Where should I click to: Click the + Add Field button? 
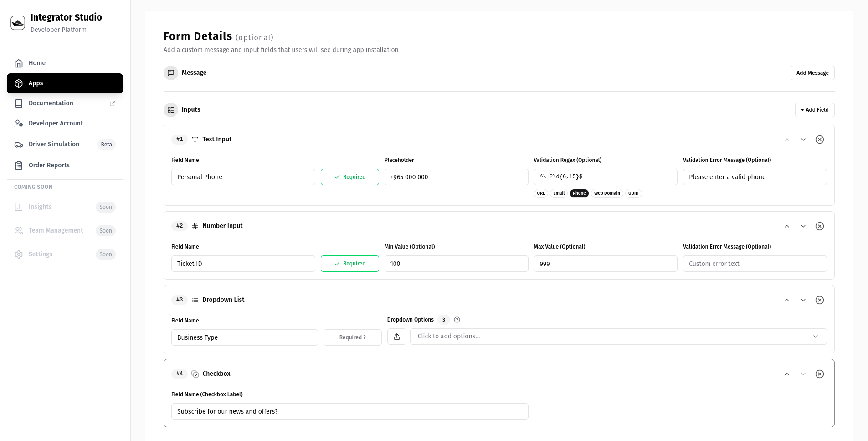pos(814,109)
